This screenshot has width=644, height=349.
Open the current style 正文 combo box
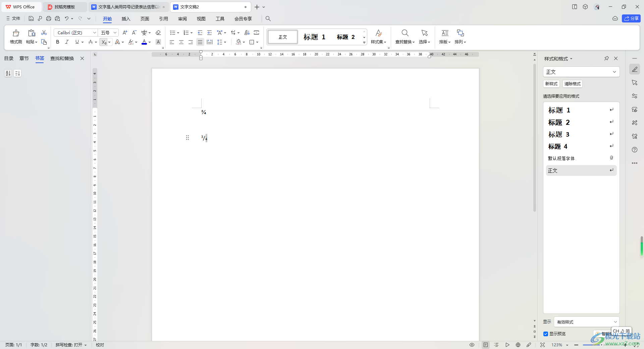[581, 72]
